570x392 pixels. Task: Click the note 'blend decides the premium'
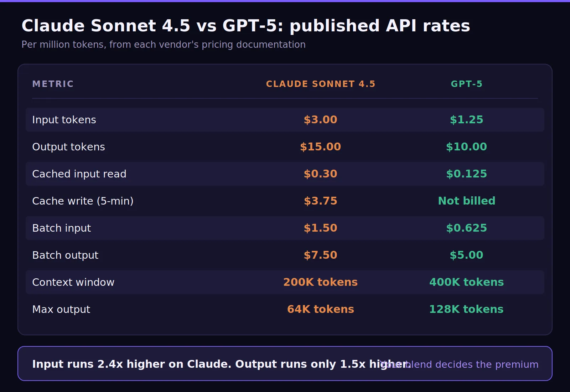472,365
